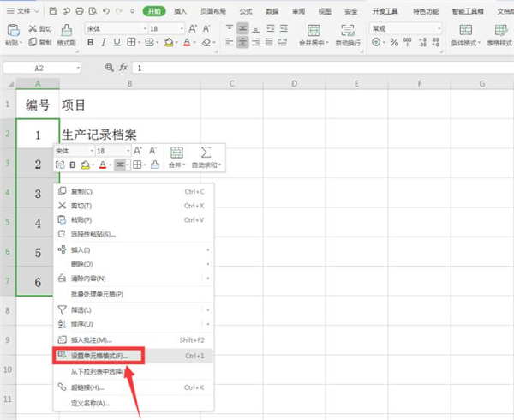
Task: Click the fx insert function icon
Action: click(123, 67)
